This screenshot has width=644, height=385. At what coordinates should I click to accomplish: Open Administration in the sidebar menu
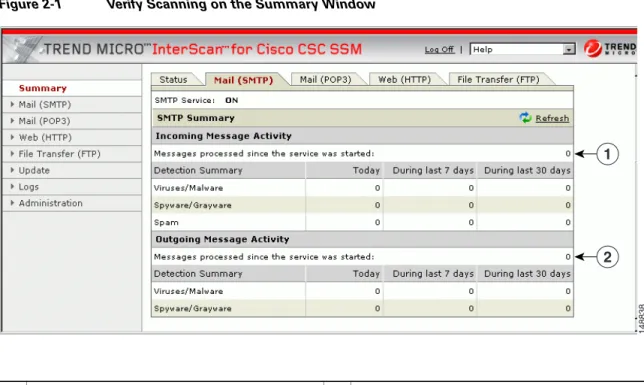(x=51, y=203)
